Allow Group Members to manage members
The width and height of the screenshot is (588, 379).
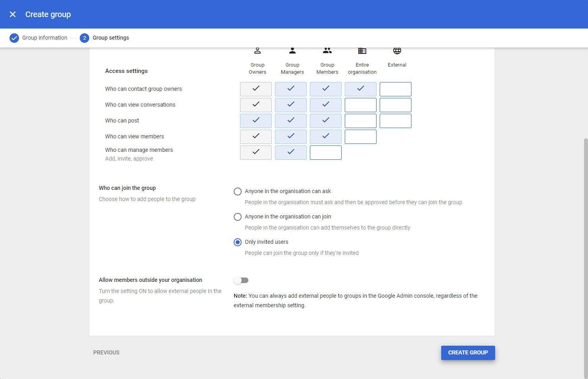point(325,153)
